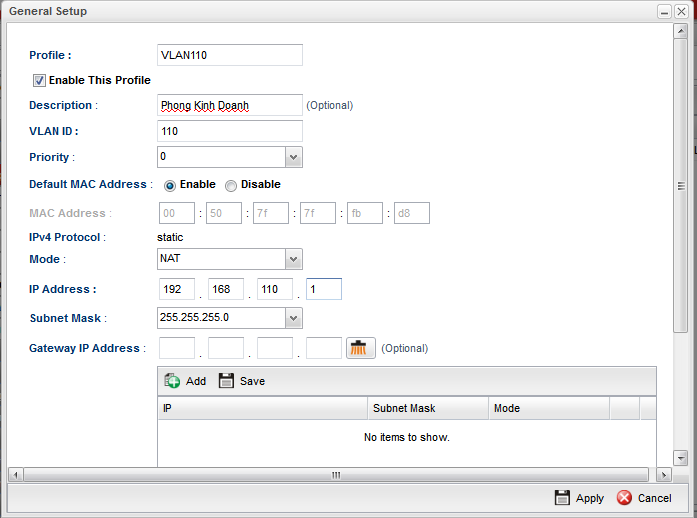Click the VLAN ID input field

click(230, 131)
